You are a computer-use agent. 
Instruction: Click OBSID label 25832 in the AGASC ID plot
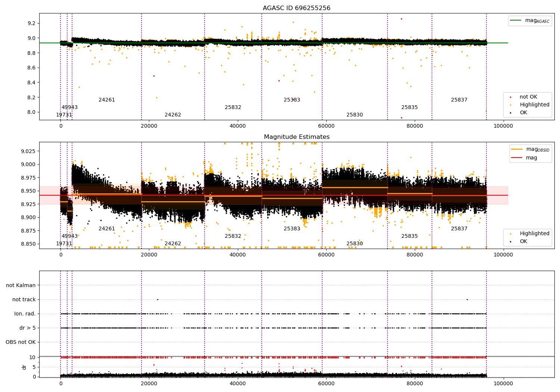point(233,108)
